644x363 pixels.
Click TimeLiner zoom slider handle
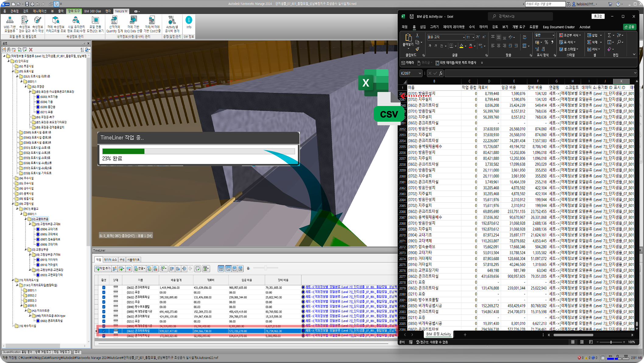[266, 268]
